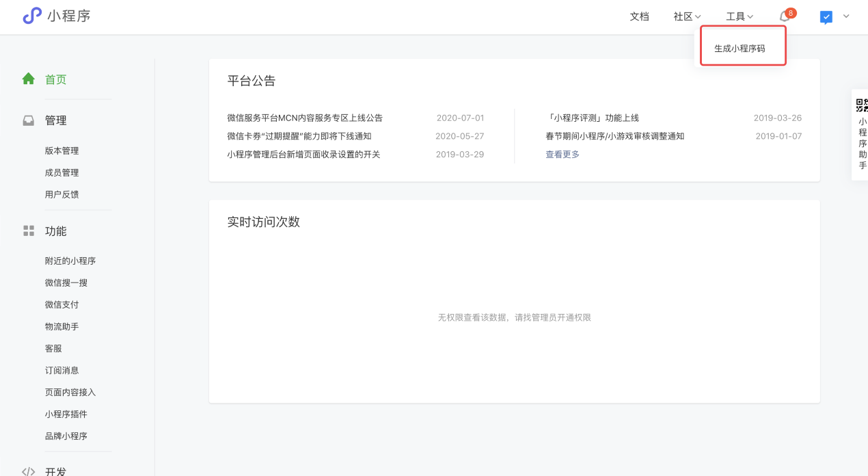Open 物流助手 in the sidebar
Viewport: 868px width, 476px height.
[x=62, y=326]
